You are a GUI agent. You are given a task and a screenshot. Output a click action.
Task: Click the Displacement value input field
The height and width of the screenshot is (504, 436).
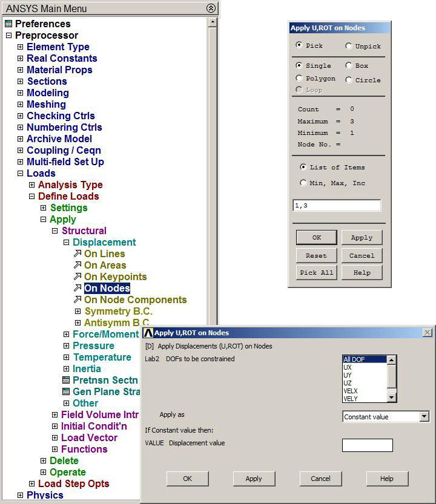[367, 445]
